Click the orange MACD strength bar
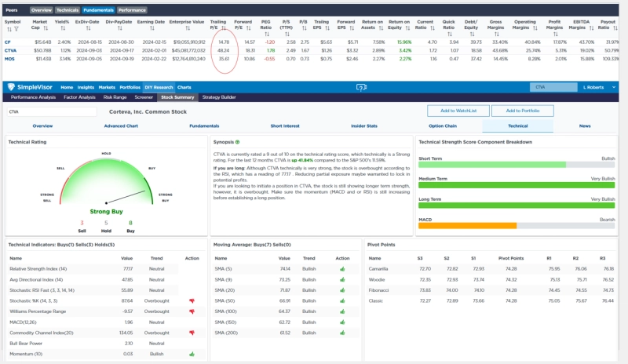 (x=467, y=225)
